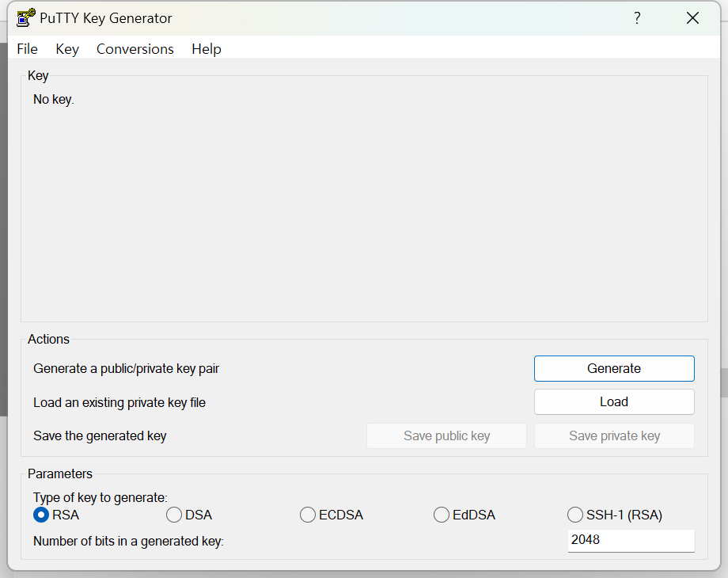This screenshot has width=728, height=578.
Task: Click the 'Type of key to generate:' label
Action: (x=100, y=497)
